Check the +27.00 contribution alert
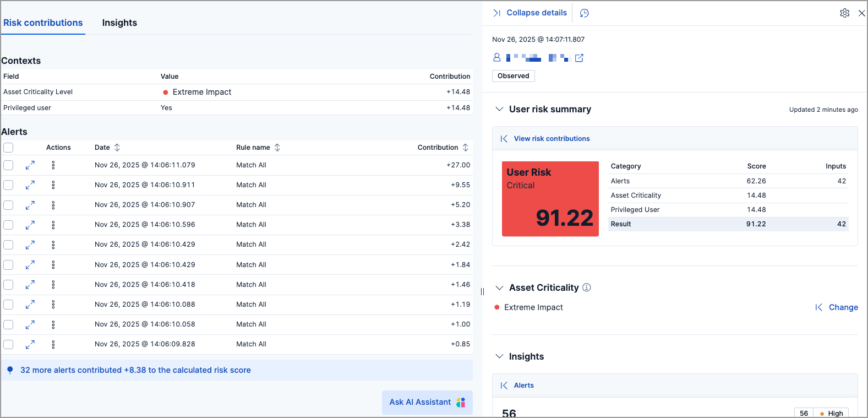The height and width of the screenshot is (418, 868). [x=8, y=165]
